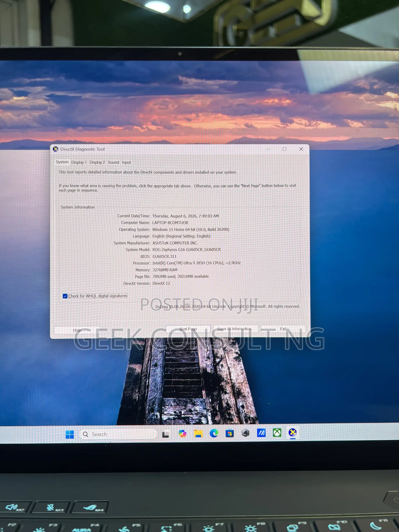The width and height of the screenshot is (399, 532).
Task: Click BIOS value "GU605CR.311"
Action: click(x=165, y=256)
